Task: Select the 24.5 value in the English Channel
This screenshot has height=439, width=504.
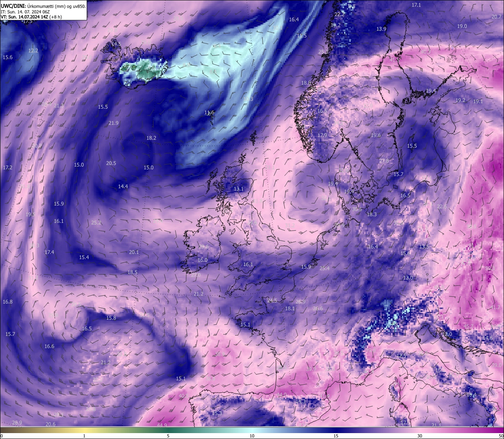Action: 272,300
